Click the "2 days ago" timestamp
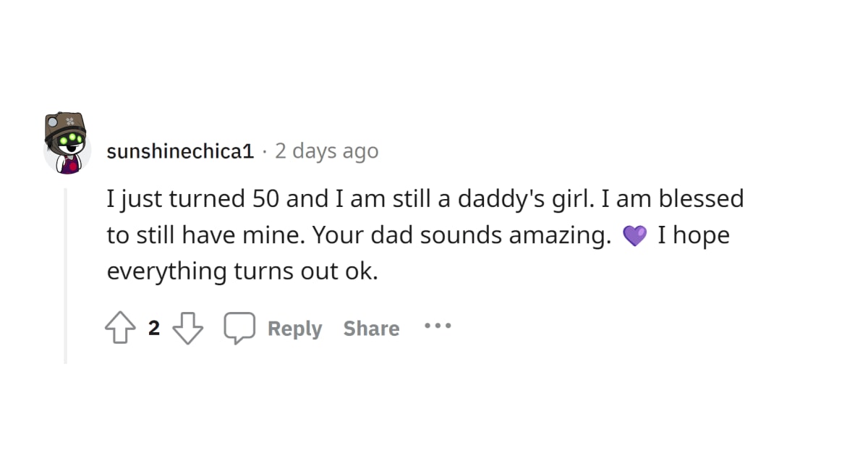This screenshot has height=456, width=868. coord(326,151)
